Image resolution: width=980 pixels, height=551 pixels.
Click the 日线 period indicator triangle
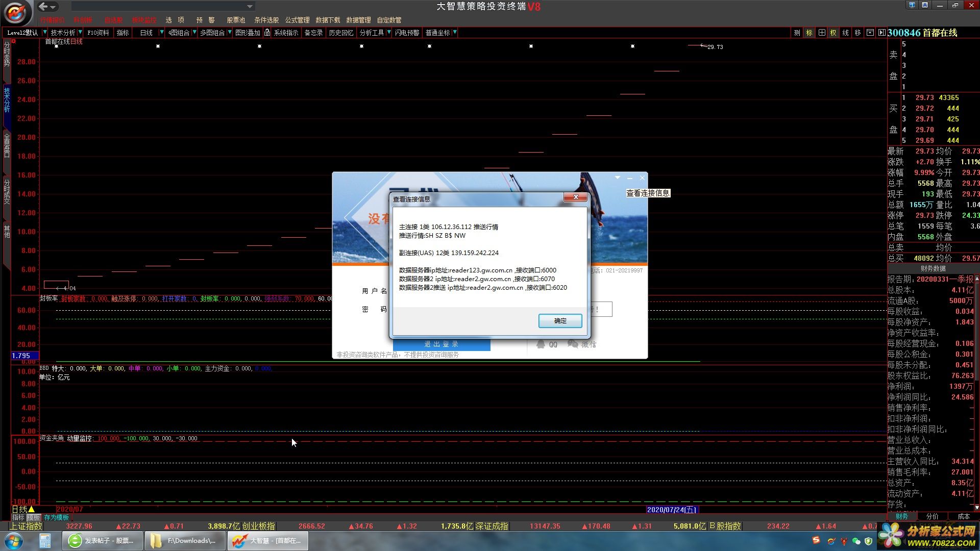click(x=32, y=509)
